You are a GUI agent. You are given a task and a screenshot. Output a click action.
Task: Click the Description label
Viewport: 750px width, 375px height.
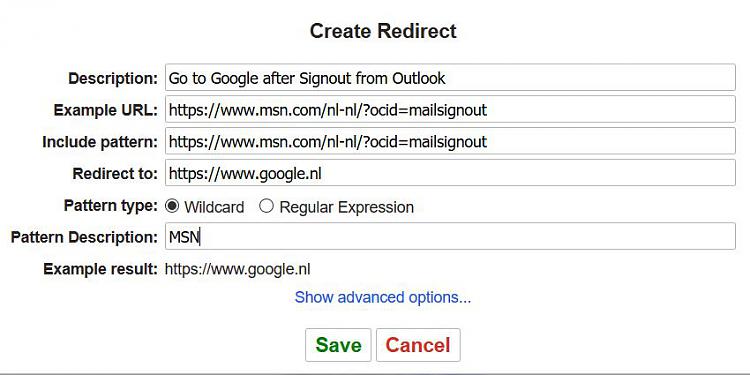click(x=113, y=78)
